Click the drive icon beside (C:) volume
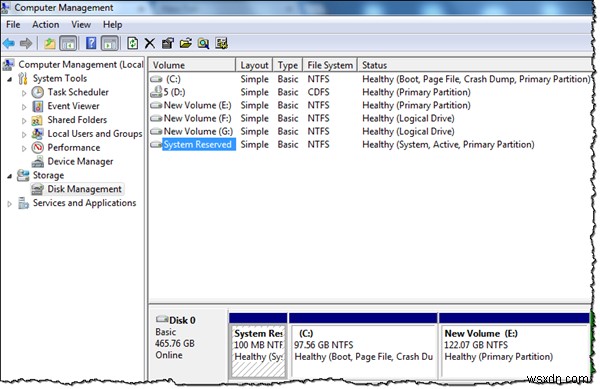This screenshot has height=389, width=600. coord(156,79)
